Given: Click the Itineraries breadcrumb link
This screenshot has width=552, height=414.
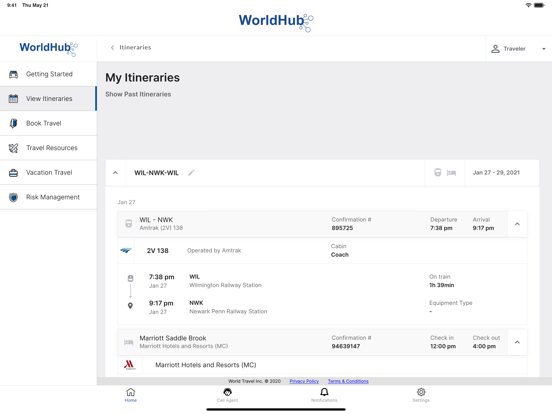Looking at the screenshot, I should click(x=135, y=48).
